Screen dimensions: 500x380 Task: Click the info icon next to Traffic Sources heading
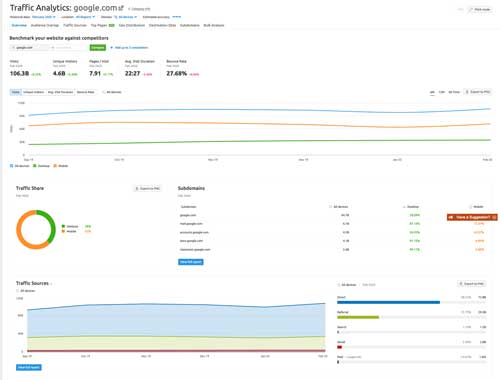click(x=52, y=284)
